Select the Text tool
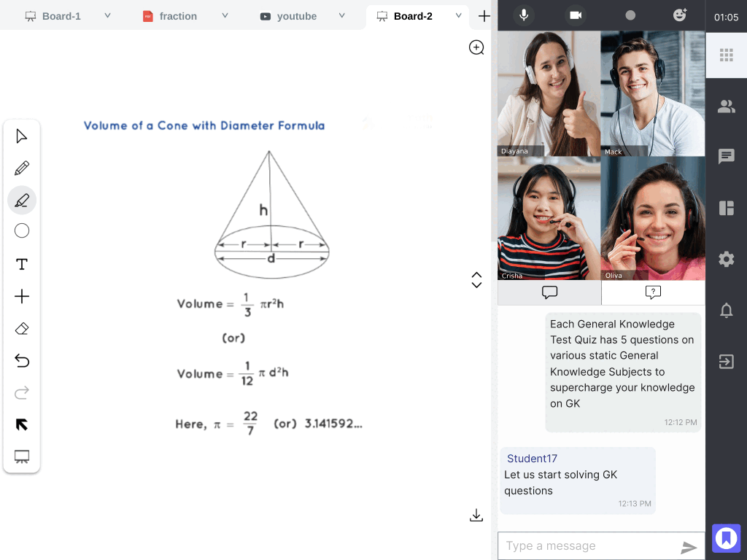 pos(22,264)
